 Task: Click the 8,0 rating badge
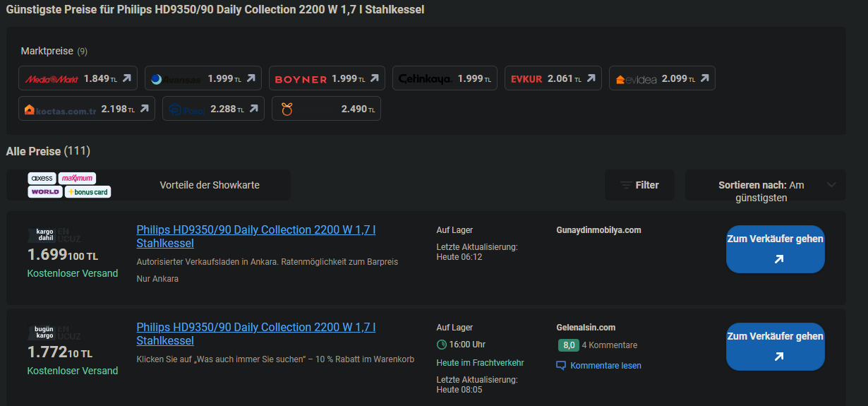(568, 345)
